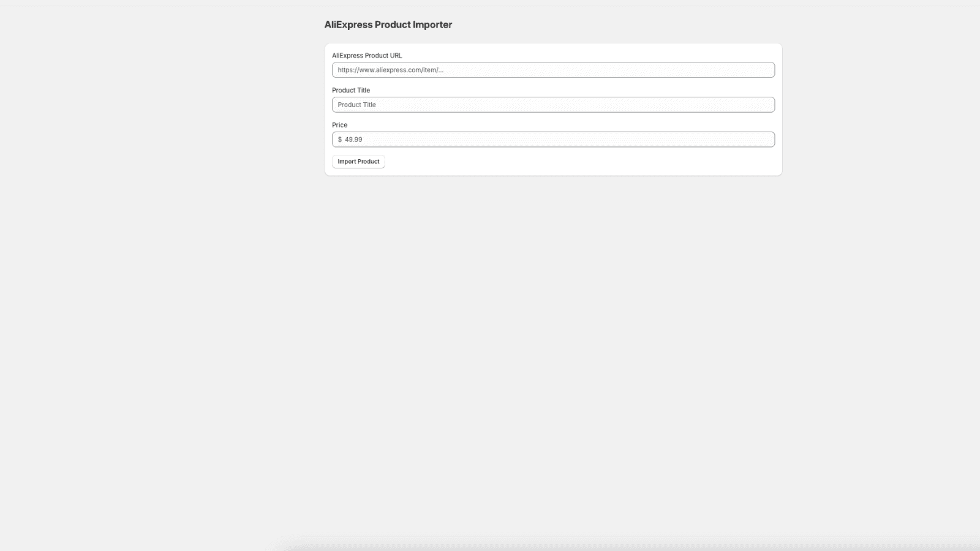Click the gray "Product Title" placeholder text
980x551 pixels.
pos(356,105)
